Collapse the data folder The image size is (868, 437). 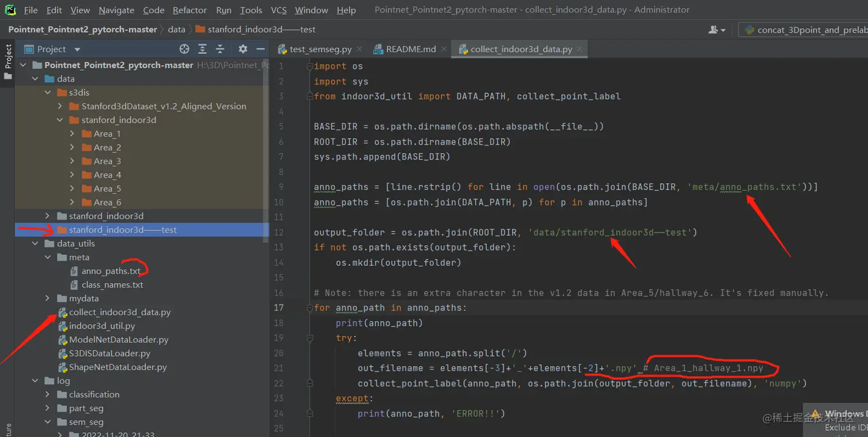[36, 79]
